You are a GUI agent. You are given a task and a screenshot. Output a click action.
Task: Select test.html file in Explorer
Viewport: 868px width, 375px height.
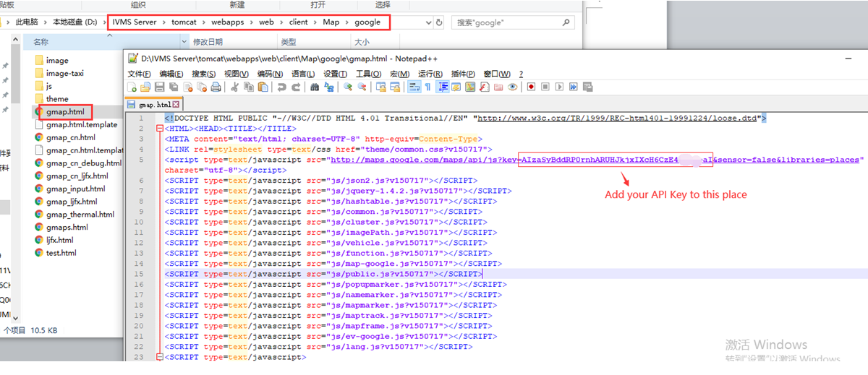[61, 253]
